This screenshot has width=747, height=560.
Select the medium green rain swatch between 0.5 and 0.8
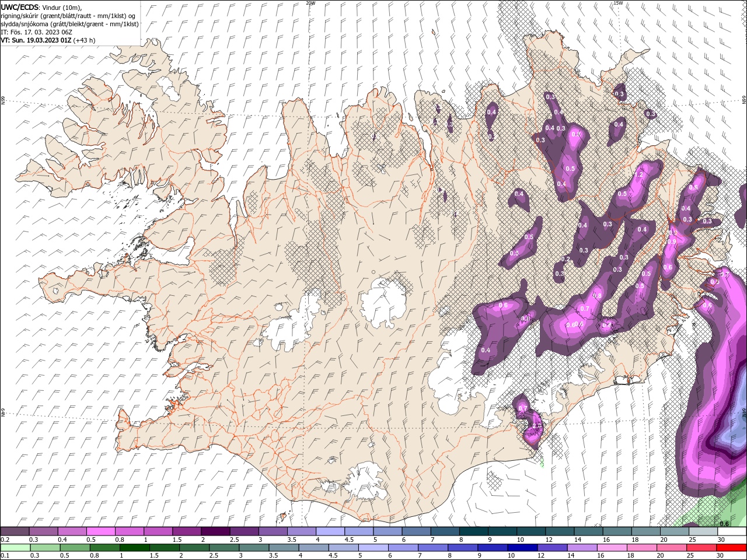pyautogui.click(x=74, y=548)
